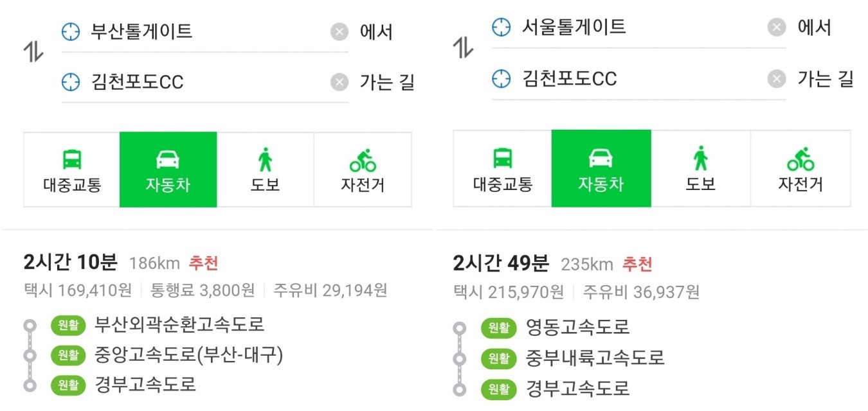
Task: Click 중부내륙고속도로 route segment
Action: pos(595,358)
